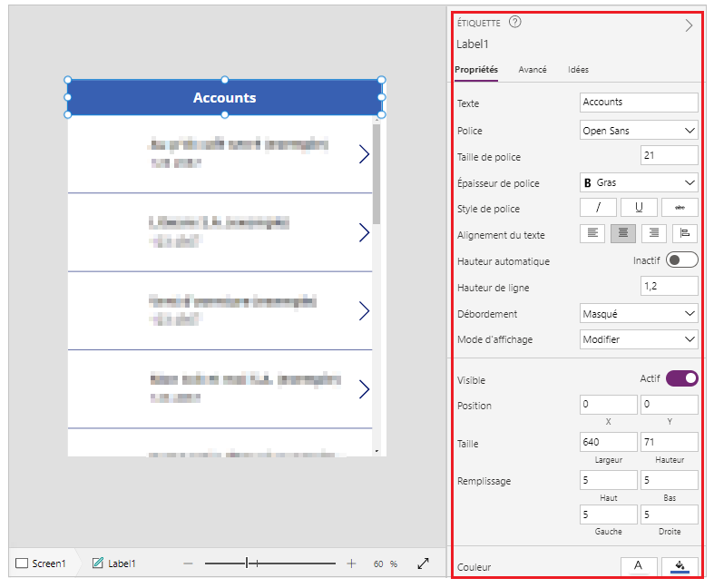Toggle strikethrough font style
This screenshot has width=714, height=588.
pyautogui.click(x=680, y=208)
